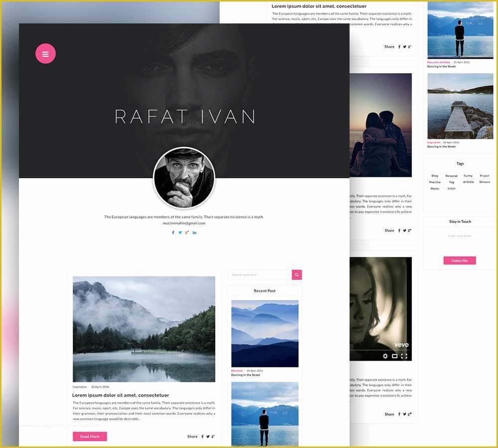
Task: Open the foggy mountain lake post image
Action: pyautogui.click(x=144, y=329)
